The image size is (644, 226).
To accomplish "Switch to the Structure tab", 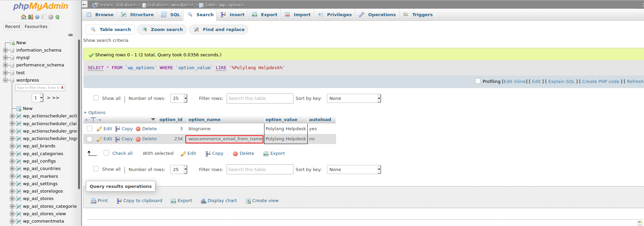I will coord(137,15).
